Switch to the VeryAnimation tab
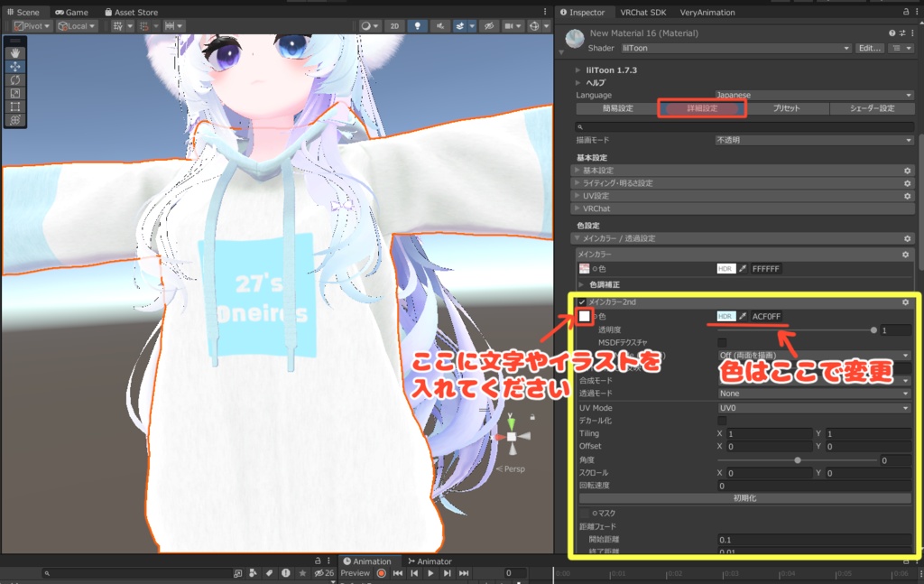Screen dimensions: 924x584 [x=707, y=12]
